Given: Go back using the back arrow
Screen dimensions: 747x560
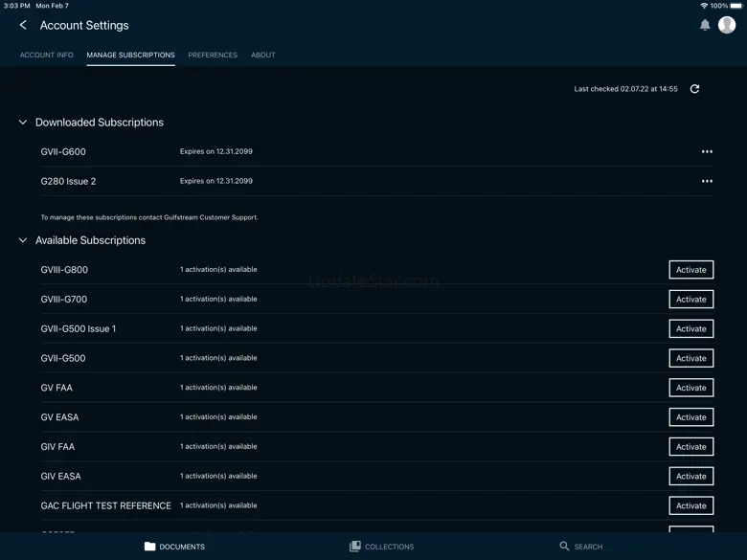Looking at the screenshot, I should click(x=23, y=25).
